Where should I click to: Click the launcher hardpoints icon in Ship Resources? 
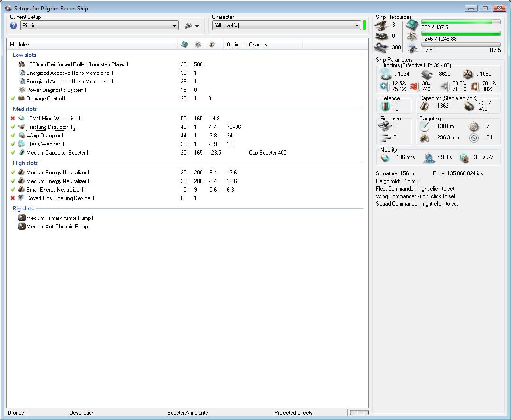(x=381, y=36)
